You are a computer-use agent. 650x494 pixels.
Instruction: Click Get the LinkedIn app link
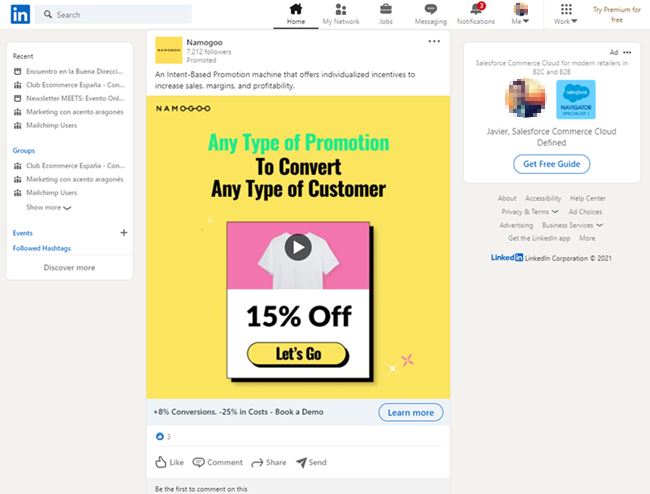coord(539,238)
